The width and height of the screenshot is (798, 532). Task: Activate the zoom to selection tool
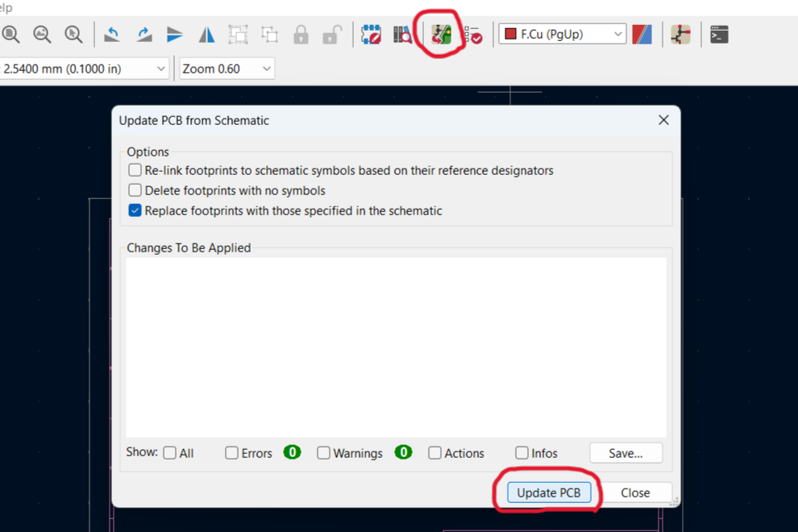click(74, 35)
